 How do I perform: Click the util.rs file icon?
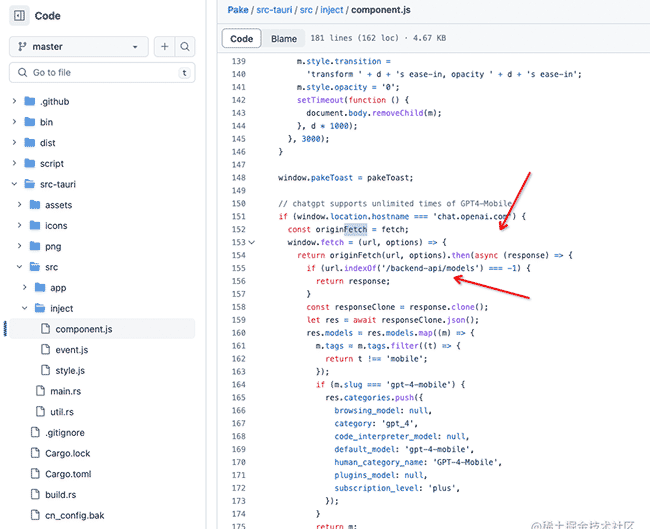pos(40,412)
